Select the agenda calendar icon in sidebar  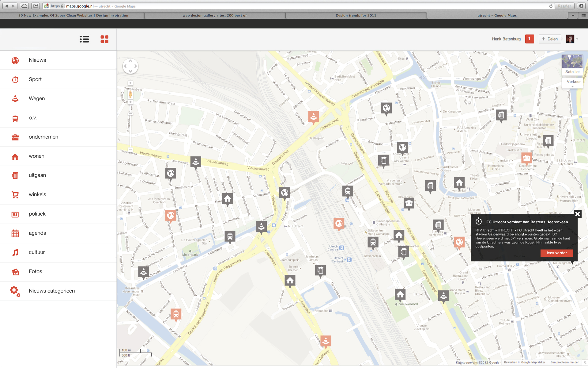(x=15, y=233)
